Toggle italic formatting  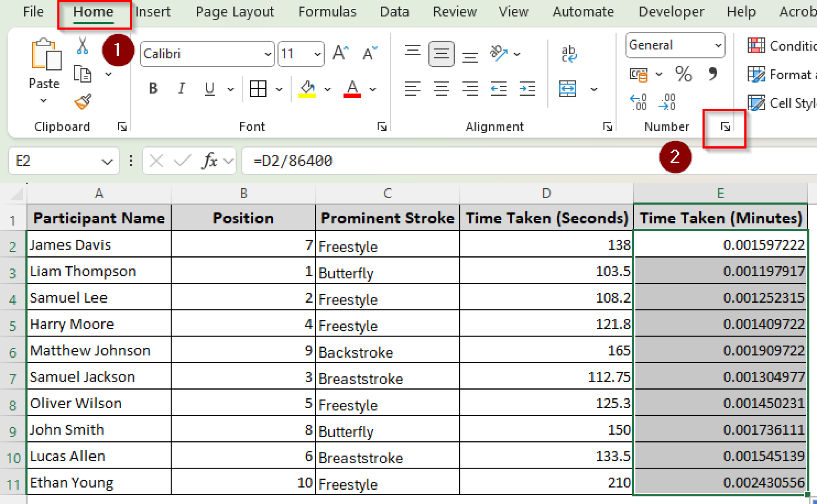coord(182,89)
